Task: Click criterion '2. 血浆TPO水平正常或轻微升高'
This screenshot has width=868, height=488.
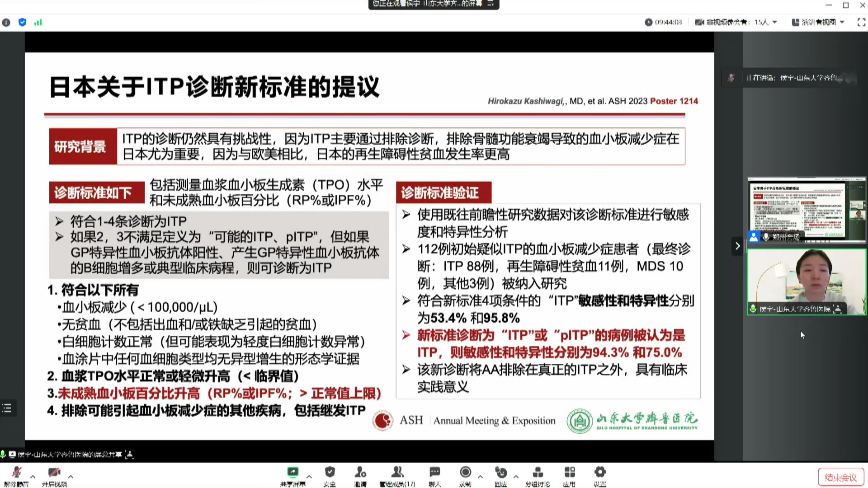Action: coord(173,376)
